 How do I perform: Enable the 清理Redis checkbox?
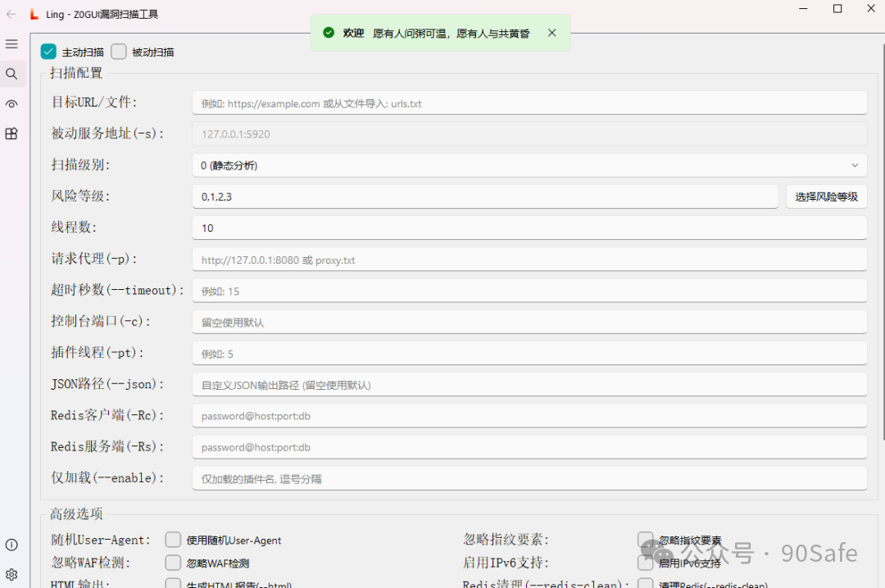(x=645, y=583)
